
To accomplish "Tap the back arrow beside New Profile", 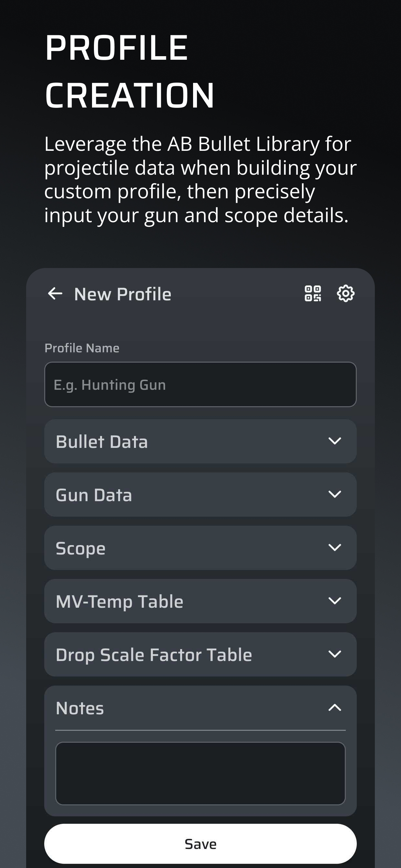I will 55,294.
